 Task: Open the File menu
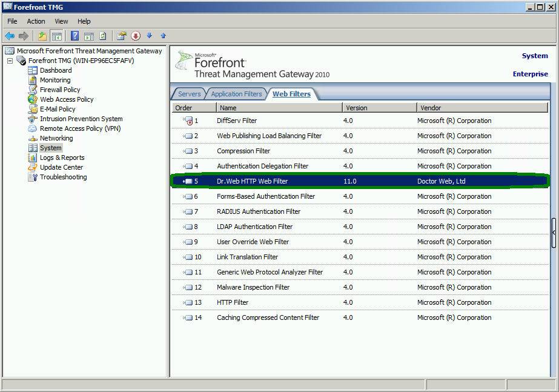(x=12, y=21)
